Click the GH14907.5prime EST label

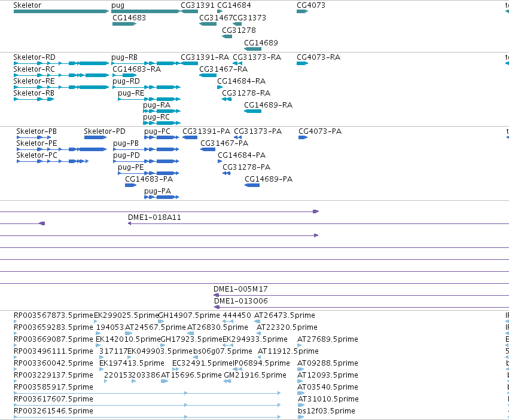tap(189, 315)
